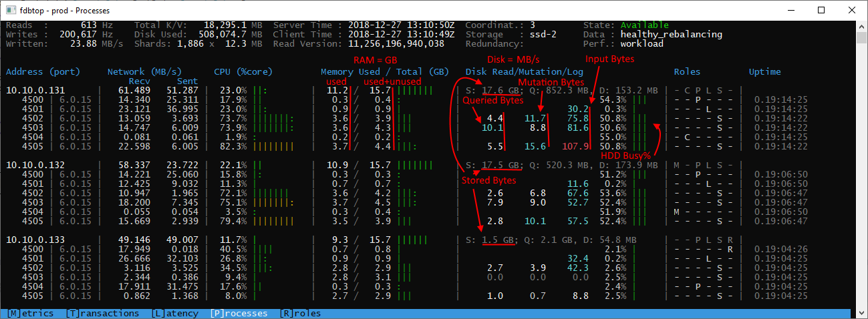
Task: Click the Sent value '32.103'
Action: pos(182,258)
